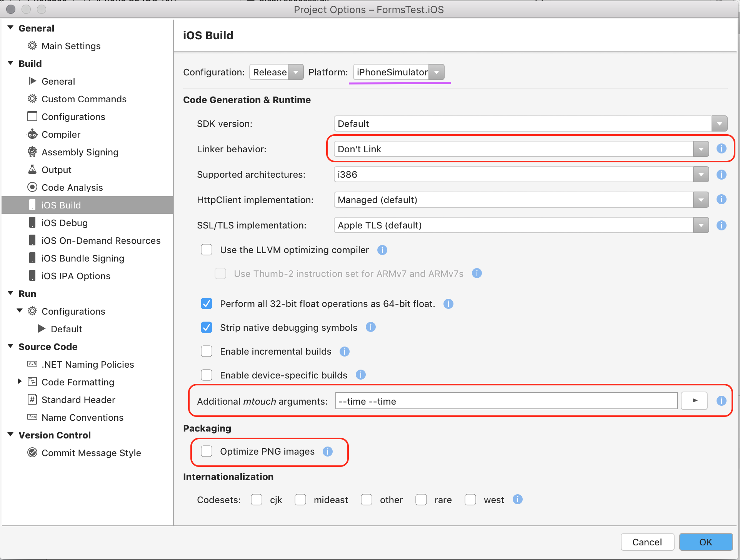Click the Compiler robot icon in sidebar
740x560 pixels.
click(x=32, y=134)
